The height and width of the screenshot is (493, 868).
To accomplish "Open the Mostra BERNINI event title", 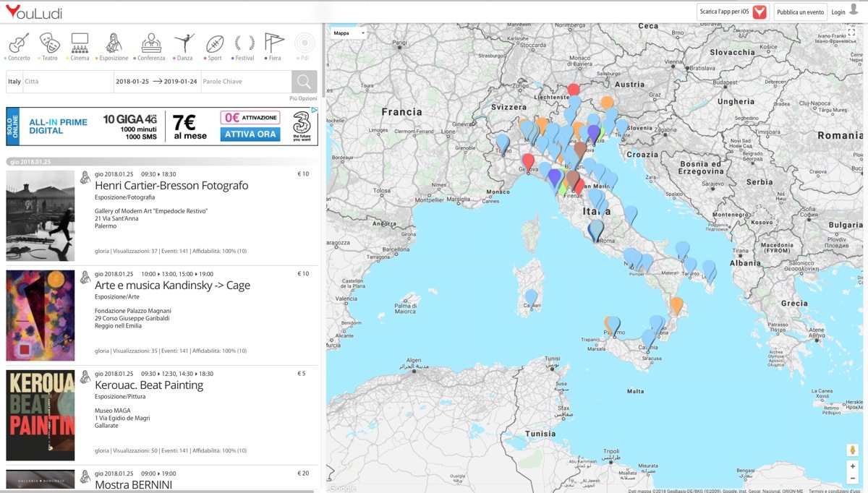I will pyautogui.click(x=134, y=485).
